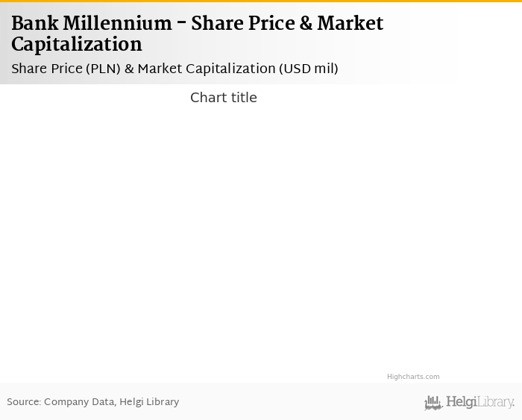522x420 pixels.
Task: Select "Bank Millennium" in the main heading
Action: point(91,24)
